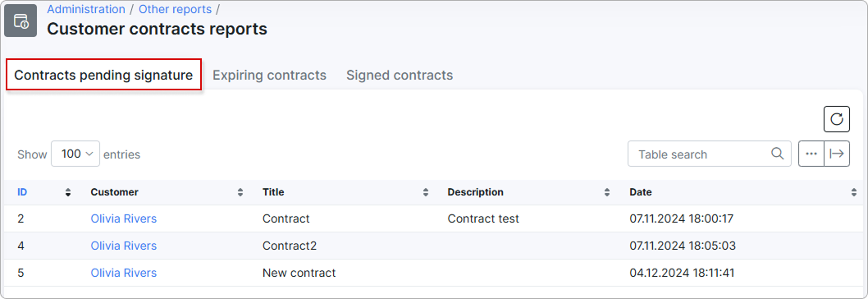Open Olivia Rivers link for New contract row

[123, 273]
